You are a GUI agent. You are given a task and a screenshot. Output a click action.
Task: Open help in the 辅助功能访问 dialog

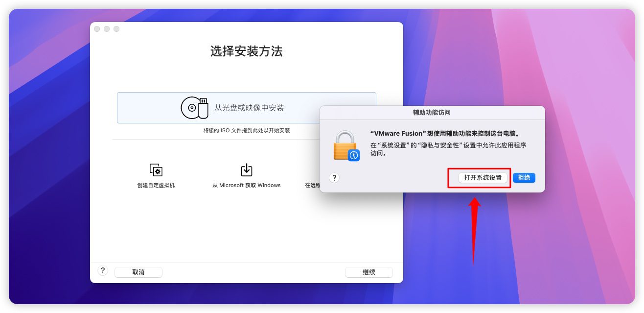click(x=334, y=178)
